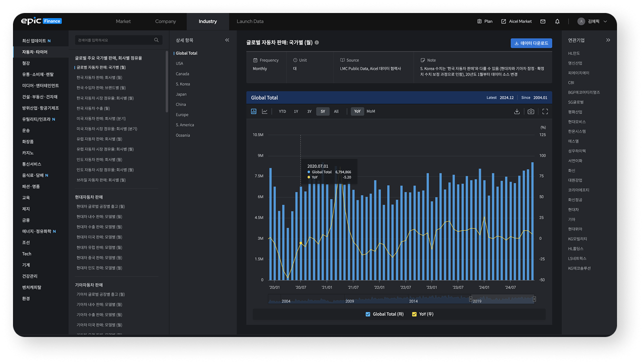This screenshot has width=644, height=364.
Task: Expand the related companies panel
Action: [608, 40]
